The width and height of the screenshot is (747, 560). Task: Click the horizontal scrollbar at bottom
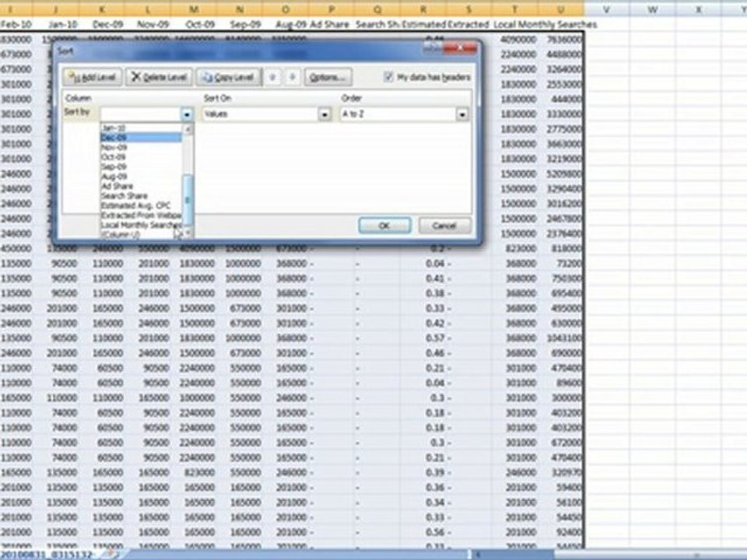click(x=610, y=555)
